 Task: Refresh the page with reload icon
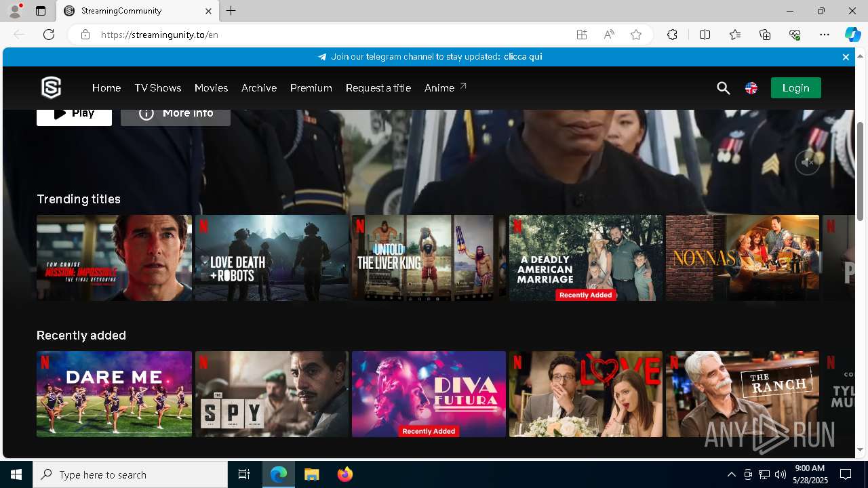coord(49,35)
